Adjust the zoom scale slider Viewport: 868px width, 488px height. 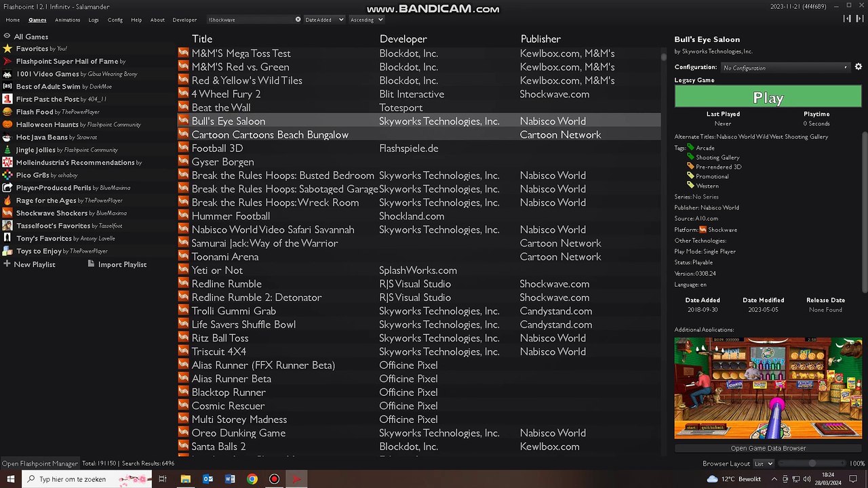812,464
